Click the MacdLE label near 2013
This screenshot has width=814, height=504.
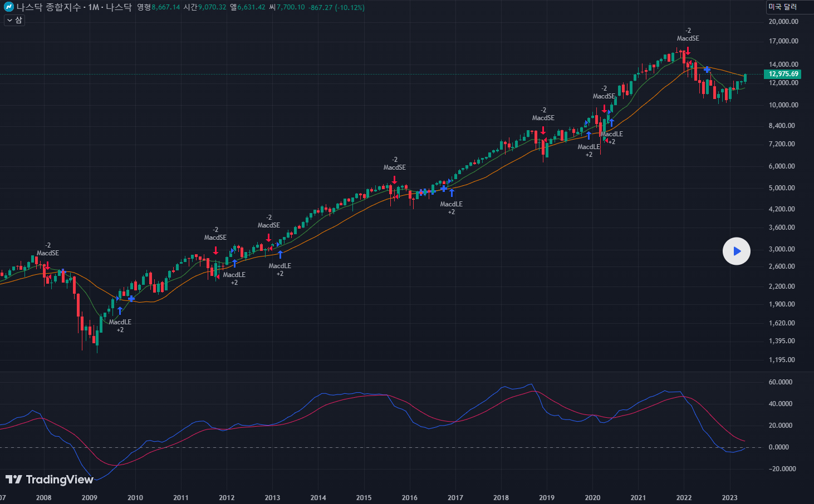280,266
